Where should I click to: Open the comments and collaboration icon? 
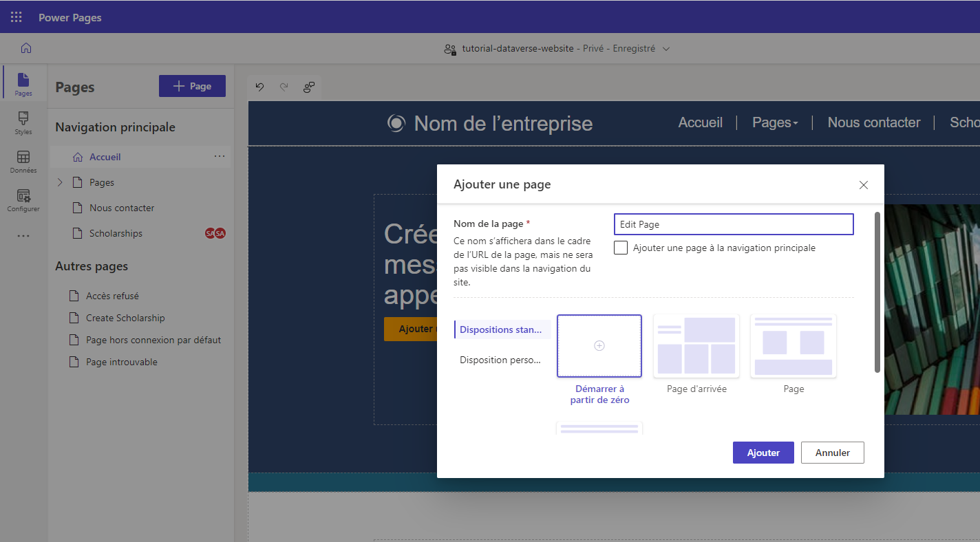308,87
